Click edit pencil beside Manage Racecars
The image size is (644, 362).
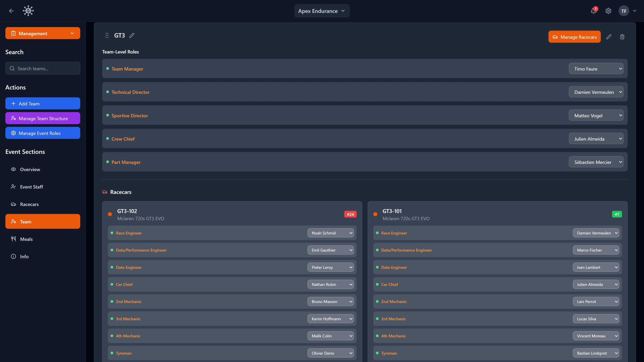[609, 37]
